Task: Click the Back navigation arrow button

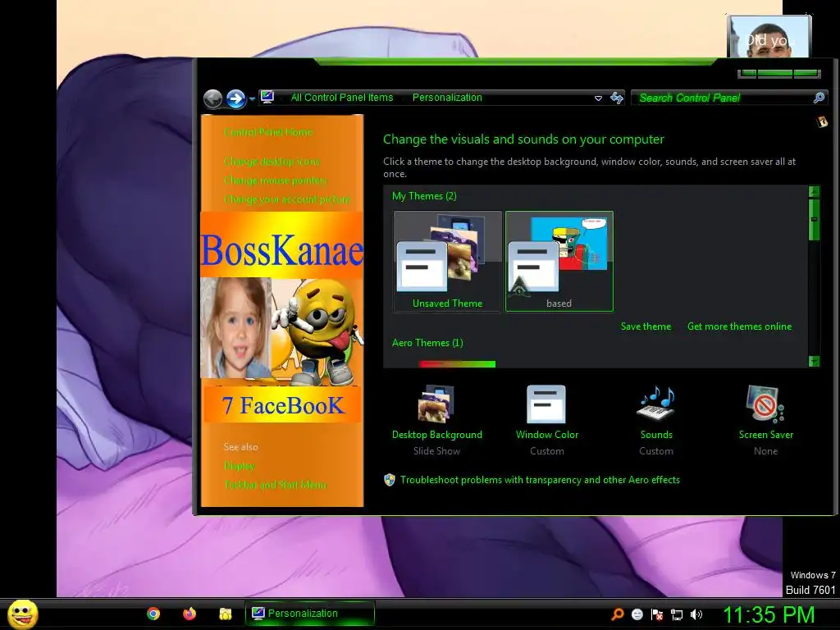Action: point(212,98)
